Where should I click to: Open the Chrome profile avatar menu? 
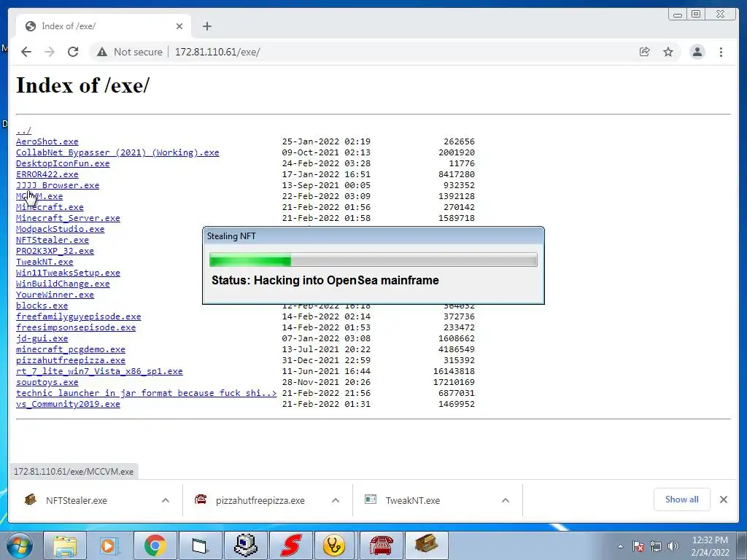(x=697, y=52)
